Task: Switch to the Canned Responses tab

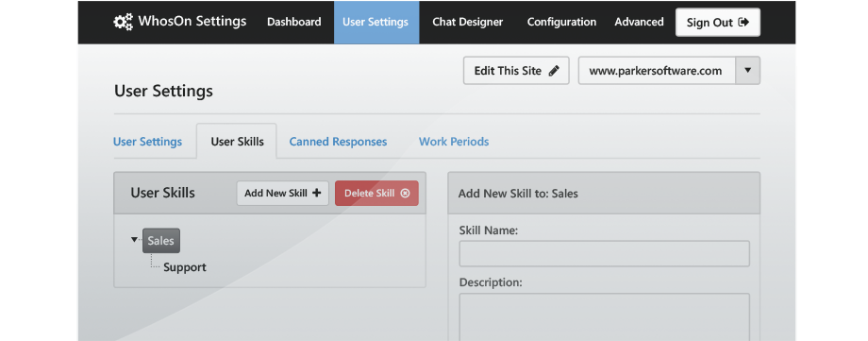Action: (x=338, y=142)
